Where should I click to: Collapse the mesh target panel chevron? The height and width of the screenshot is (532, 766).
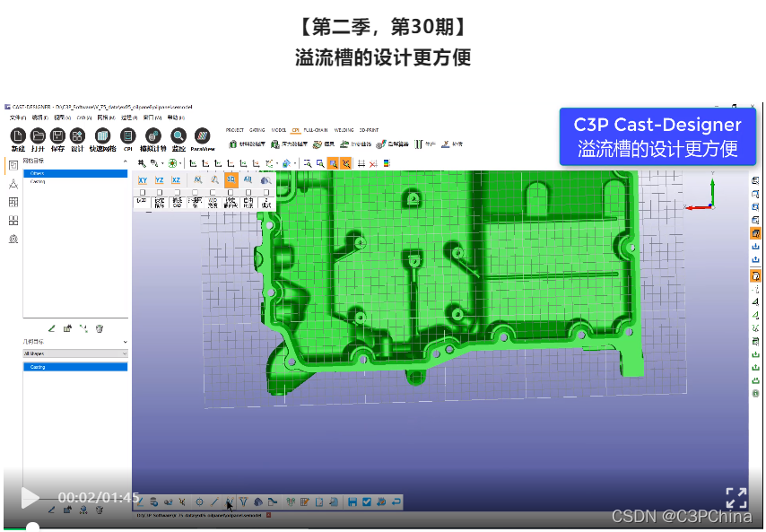point(125,161)
